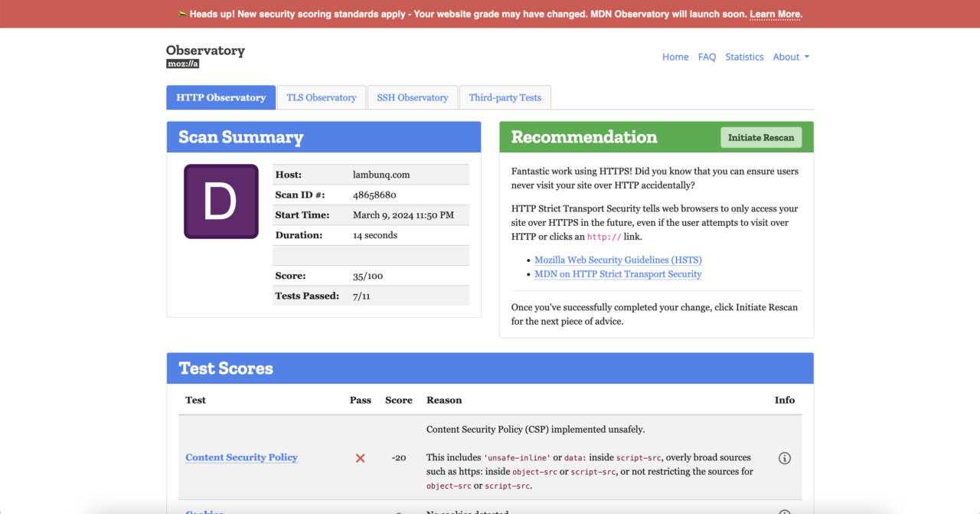Open Mozilla Web Security Guidelines (HSTS) link
Screen dimensions: 980x514
618,260
